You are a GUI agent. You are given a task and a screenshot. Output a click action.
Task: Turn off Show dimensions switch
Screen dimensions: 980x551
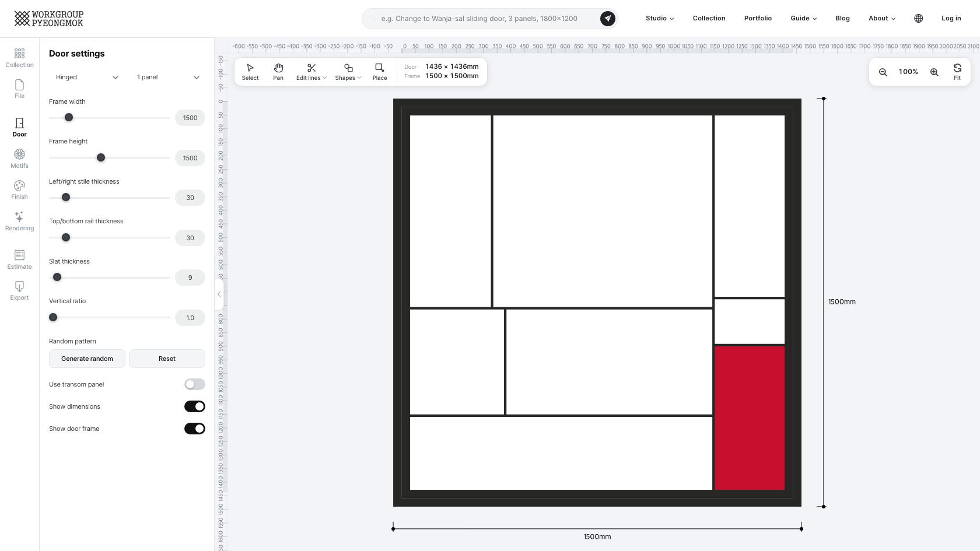click(195, 406)
